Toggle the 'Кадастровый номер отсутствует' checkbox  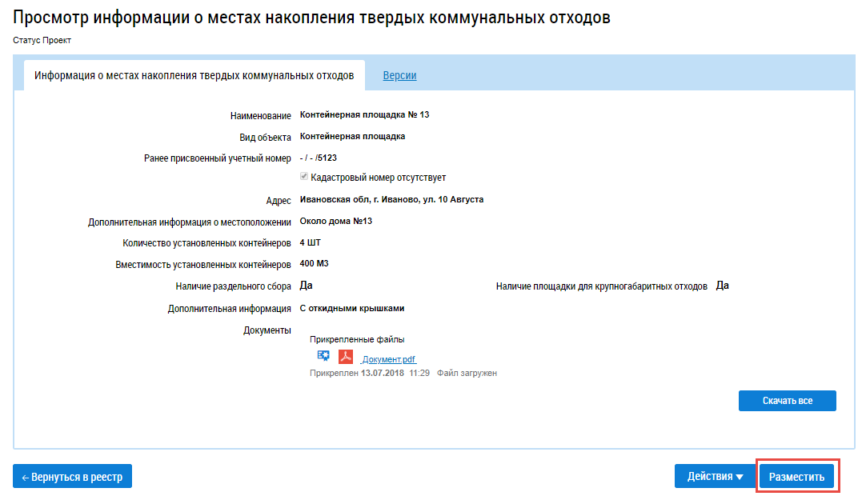pyautogui.click(x=304, y=178)
